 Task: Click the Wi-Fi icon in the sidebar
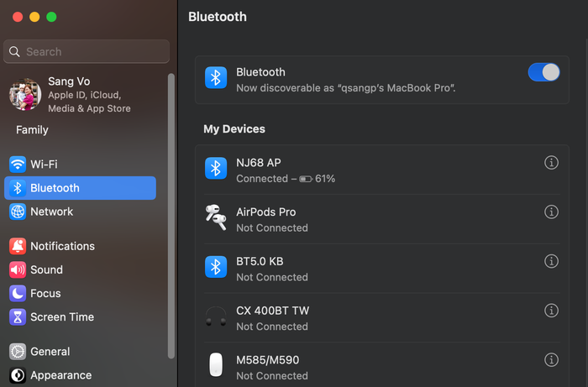18,164
